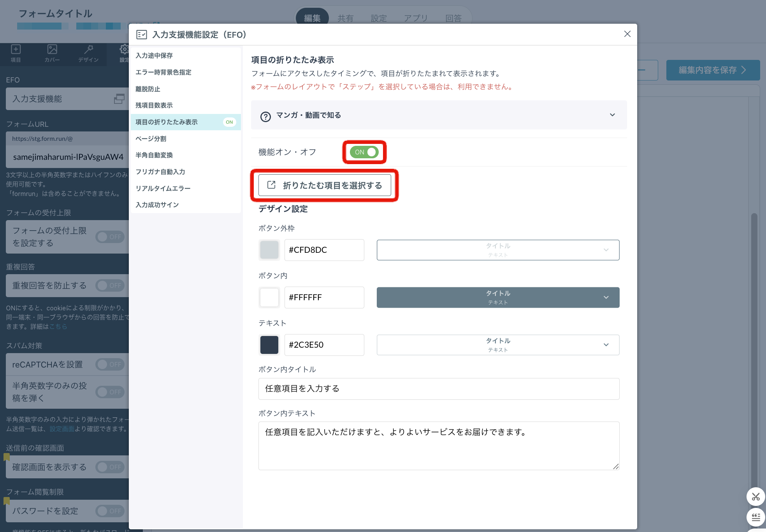Click 編集内容を保存 button
Image resolution: width=766 pixels, height=532 pixels.
pyautogui.click(x=713, y=70)
